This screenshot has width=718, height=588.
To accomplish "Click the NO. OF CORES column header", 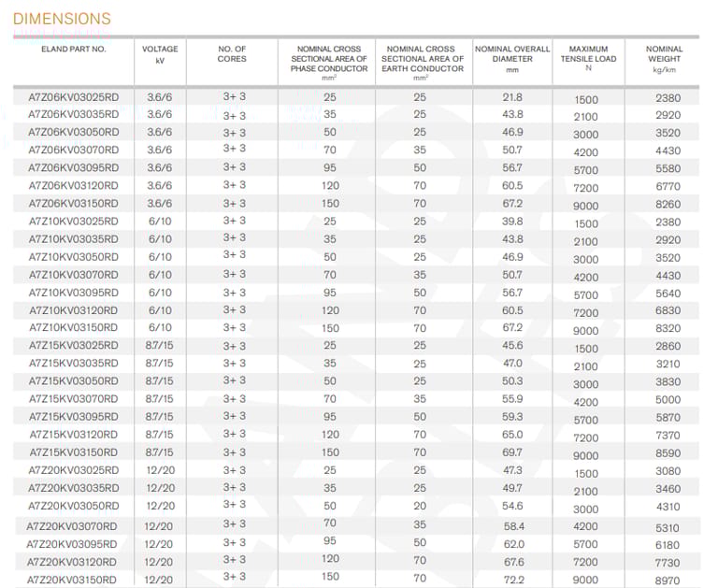I will [x=232, y=54].
